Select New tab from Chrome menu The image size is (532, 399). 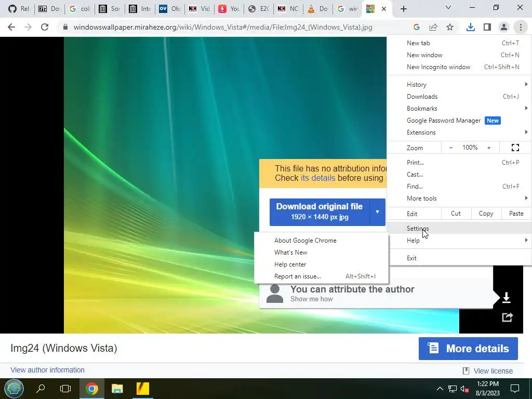[459, 43]
